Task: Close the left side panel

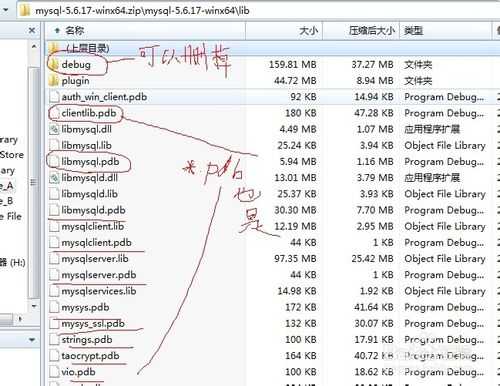Action: 32,31
